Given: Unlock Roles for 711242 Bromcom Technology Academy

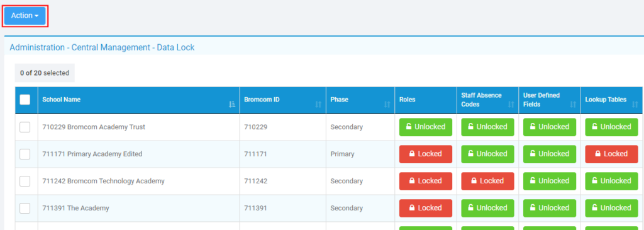Looking at the screenshot, I should pyautogui.click(x=426, y=181).
